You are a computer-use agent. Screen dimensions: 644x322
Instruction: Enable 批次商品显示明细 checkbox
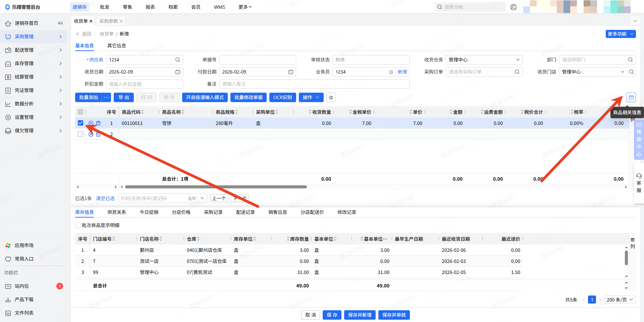[78, 225]
